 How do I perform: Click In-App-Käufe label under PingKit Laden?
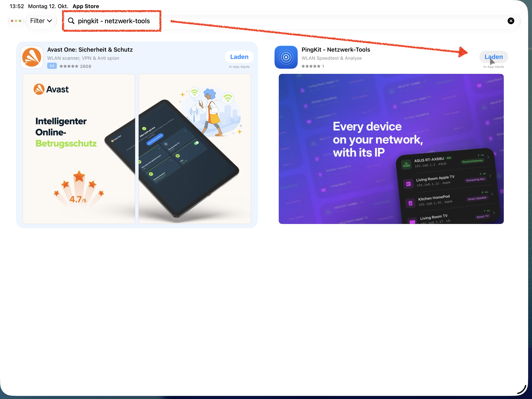tap(494, 67)
